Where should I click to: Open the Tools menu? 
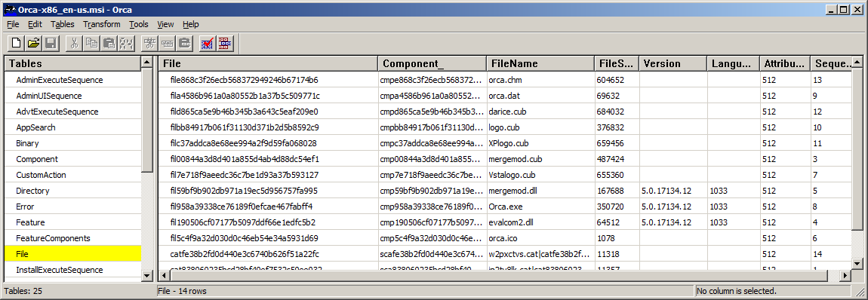pyautogui.click(x=139, y=24)
